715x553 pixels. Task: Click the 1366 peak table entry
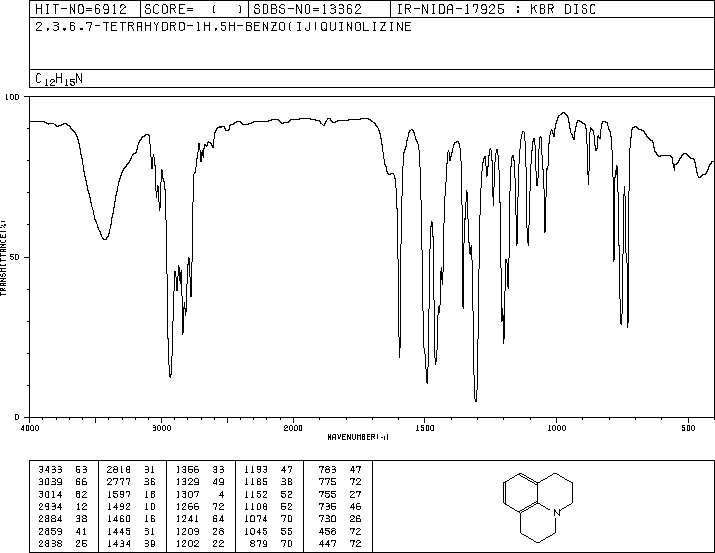coord(187,470)
